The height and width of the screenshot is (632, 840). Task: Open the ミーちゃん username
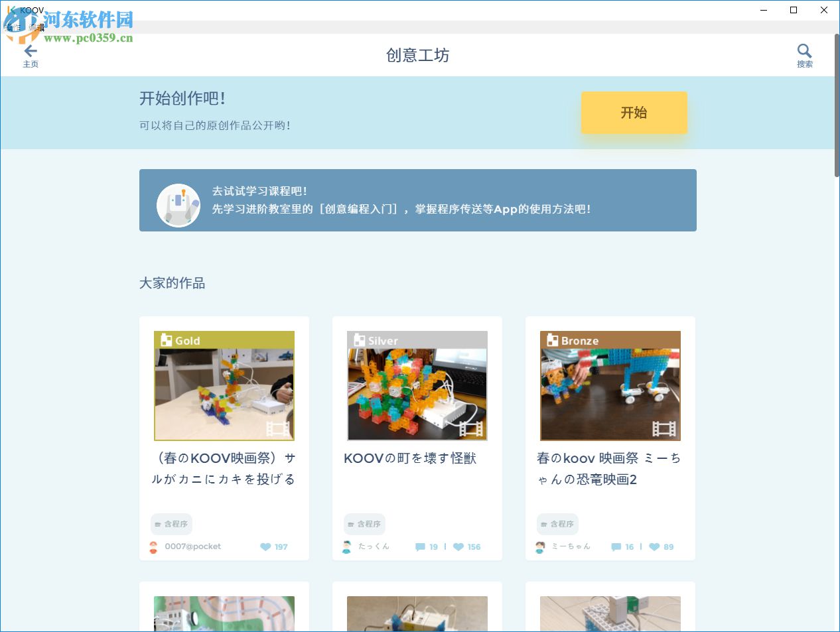[x=571, y=546]
